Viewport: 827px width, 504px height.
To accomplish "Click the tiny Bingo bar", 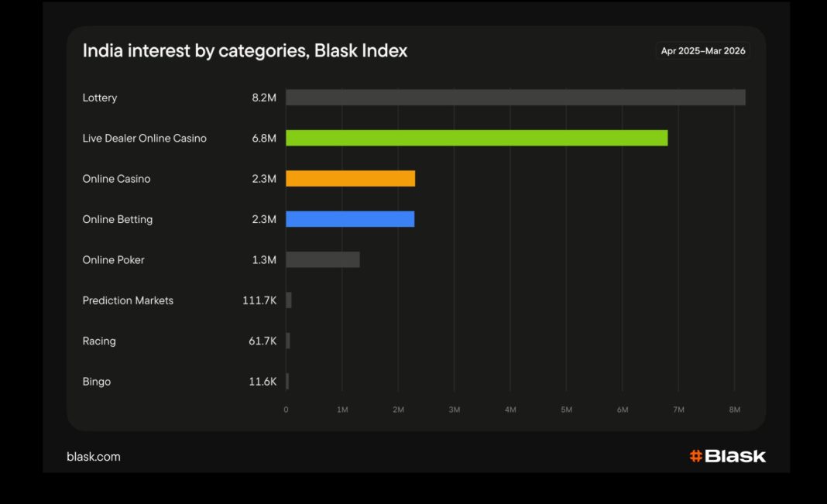I will pyautogui.click(x=287, y=381).
